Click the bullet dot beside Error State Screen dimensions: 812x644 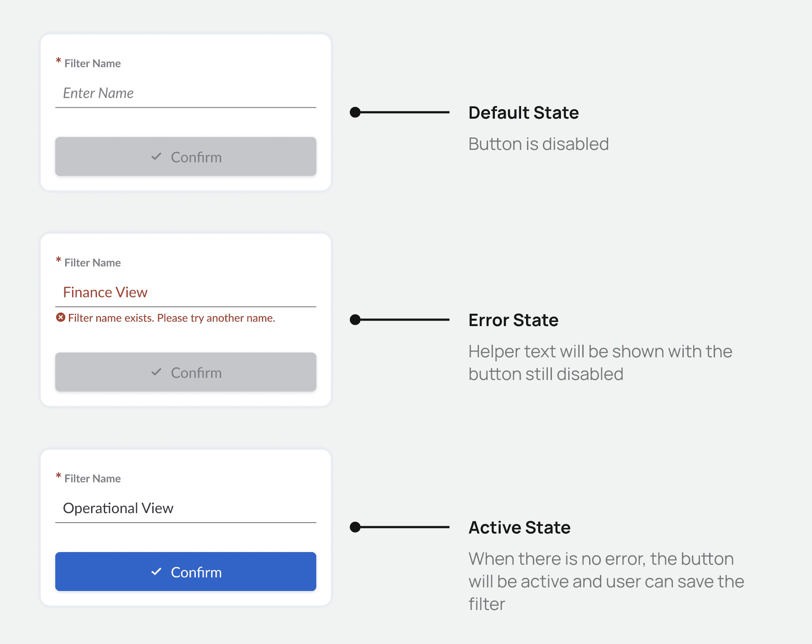[355, 320]
